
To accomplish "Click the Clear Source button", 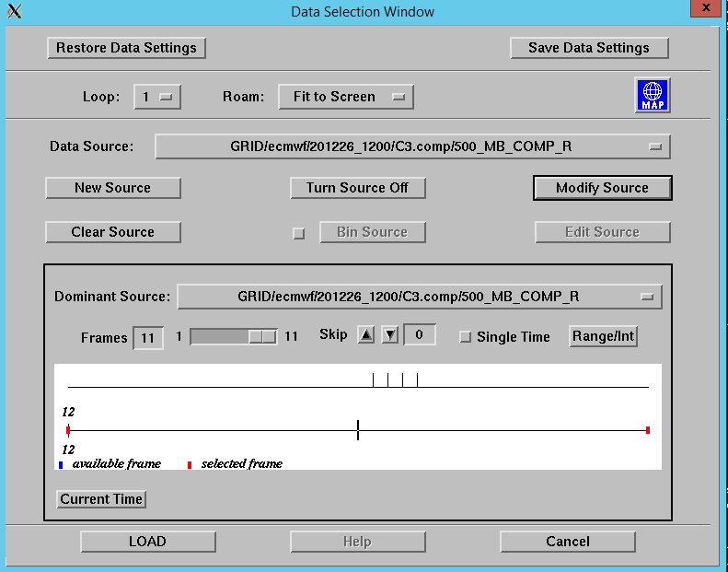I will pos(113,232).
